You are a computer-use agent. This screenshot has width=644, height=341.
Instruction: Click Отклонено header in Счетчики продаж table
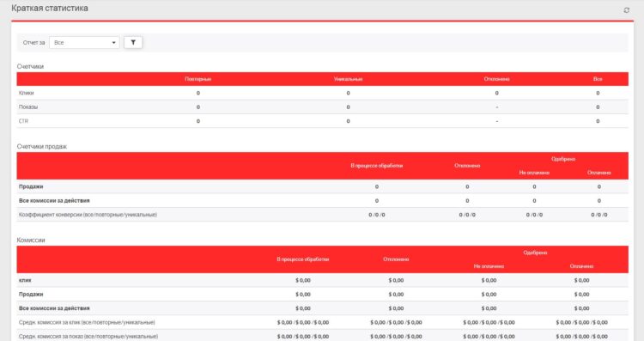467,166
